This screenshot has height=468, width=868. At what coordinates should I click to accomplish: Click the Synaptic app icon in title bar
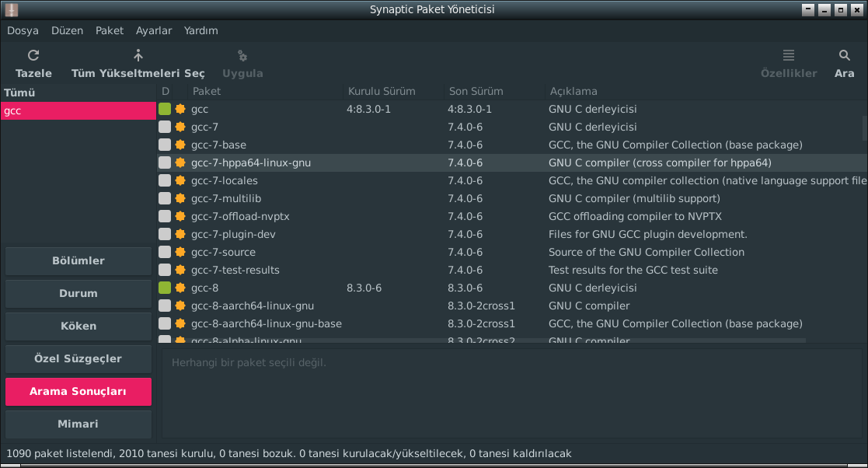11,10
